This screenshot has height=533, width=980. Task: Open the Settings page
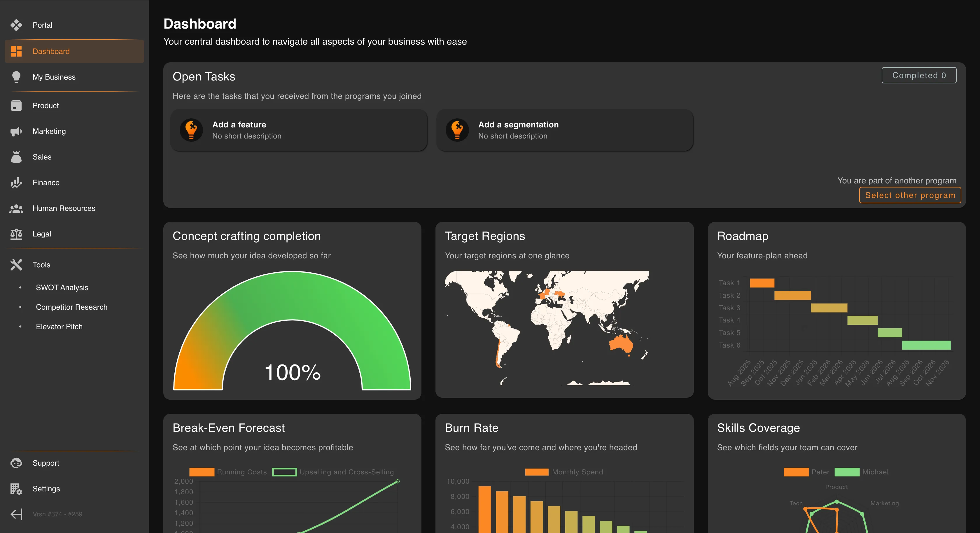[74, 489]
